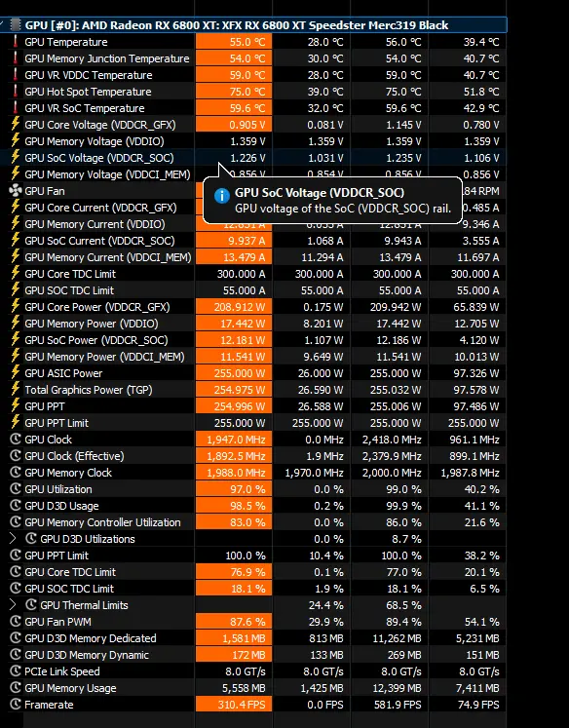
Task: Click the 87.6 % current Fan PWM value
Action: click(x=247, y=622)
